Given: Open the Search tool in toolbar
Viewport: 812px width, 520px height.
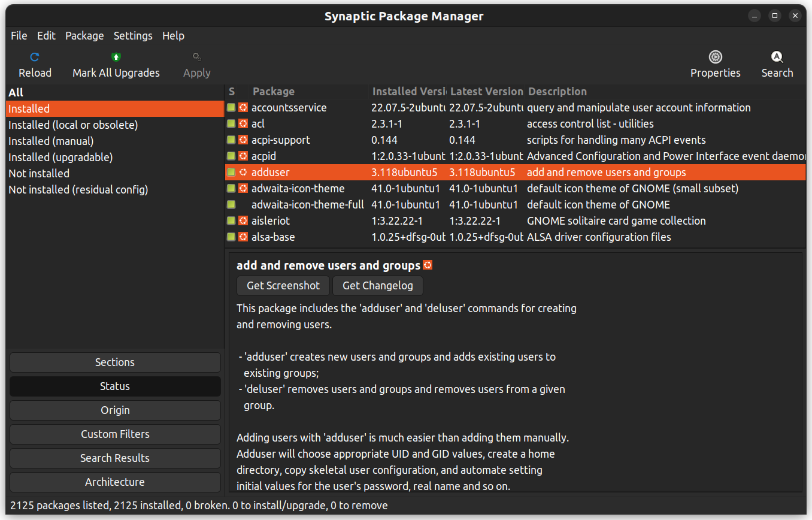Looking at the screenshot, I should click(x=777, y=58).
